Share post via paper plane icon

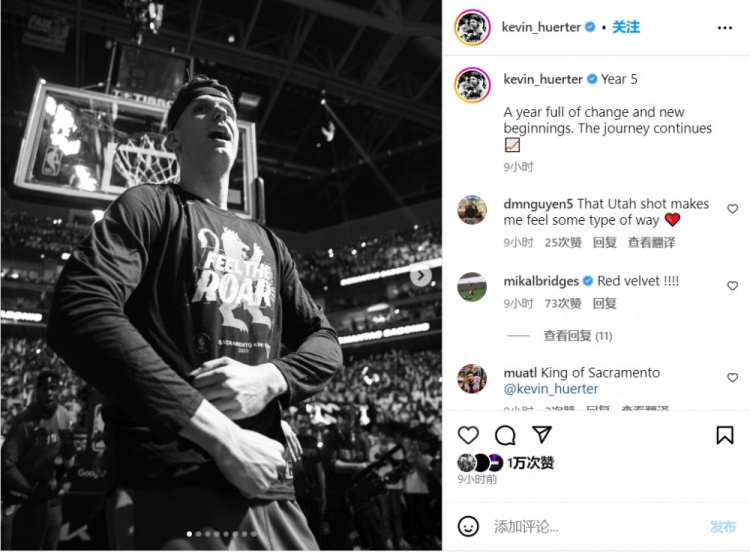click(541, 435)
